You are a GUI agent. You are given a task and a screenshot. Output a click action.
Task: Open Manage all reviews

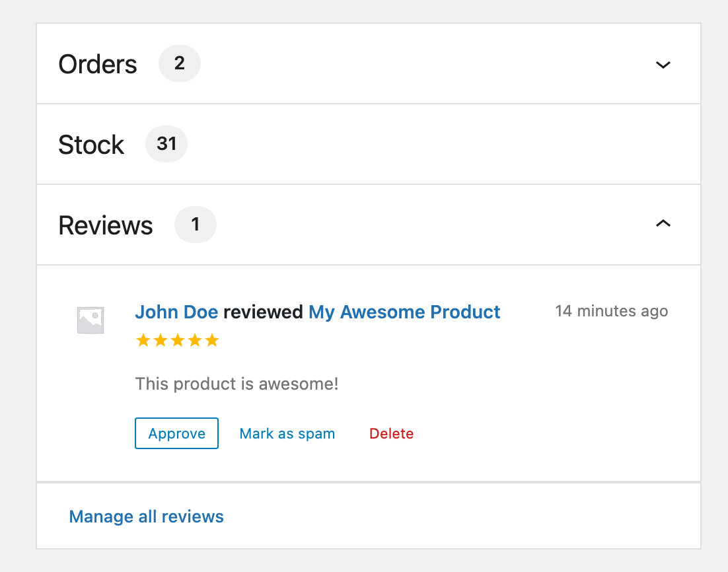point(146,516)
